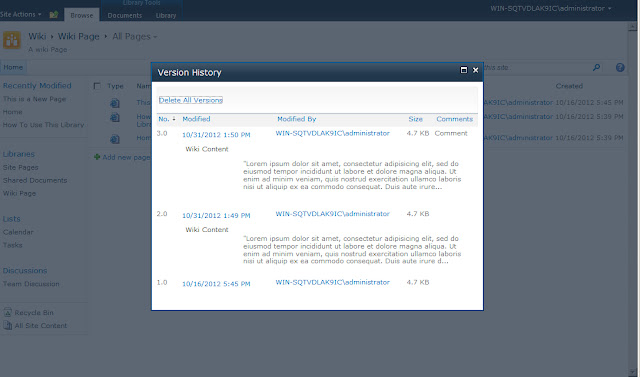Screen dimensions: 640x377
Task: Open Recently Modified heading link
Action: 37,85
